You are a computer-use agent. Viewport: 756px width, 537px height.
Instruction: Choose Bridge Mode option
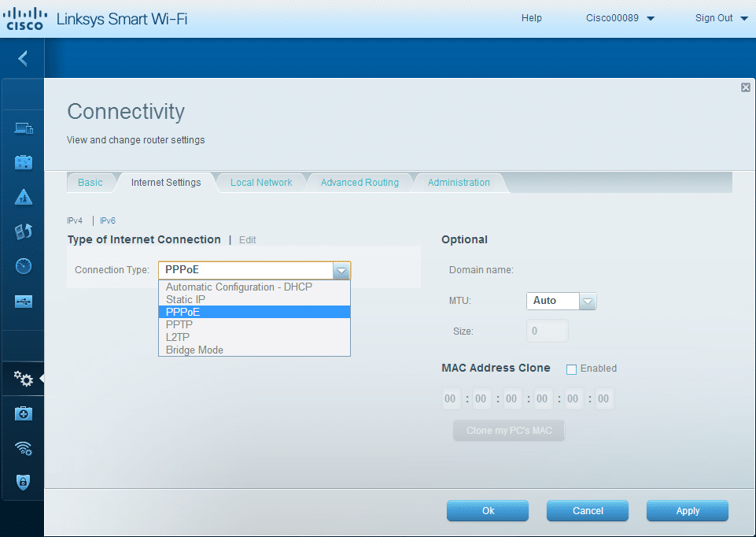click(254, 350)
